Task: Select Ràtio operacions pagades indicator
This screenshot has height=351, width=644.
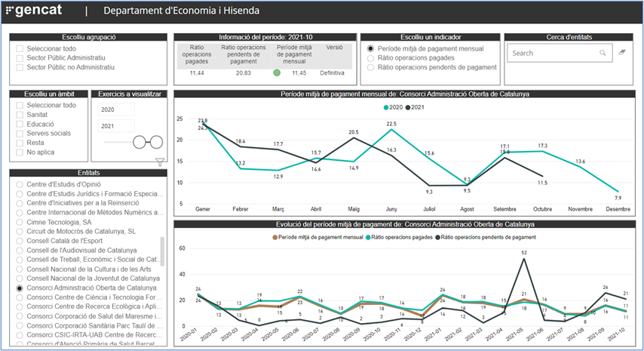Action: (370, 58)
